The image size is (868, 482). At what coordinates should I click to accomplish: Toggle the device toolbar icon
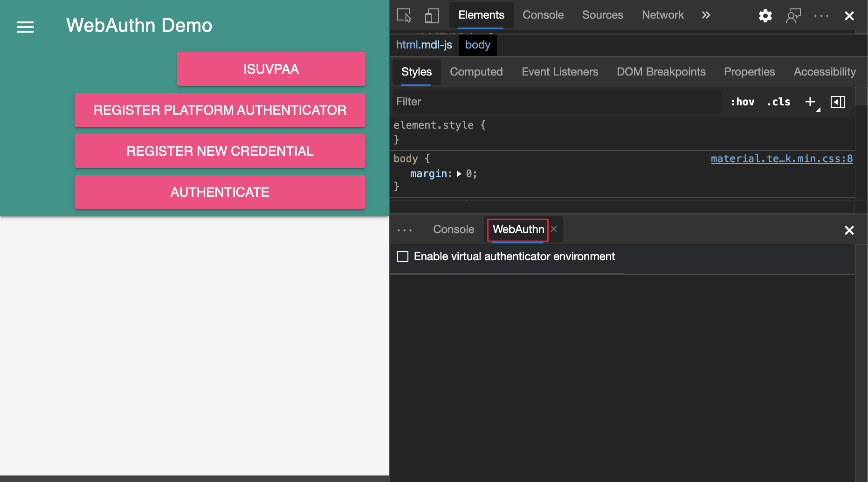click(x=432, y=15)
